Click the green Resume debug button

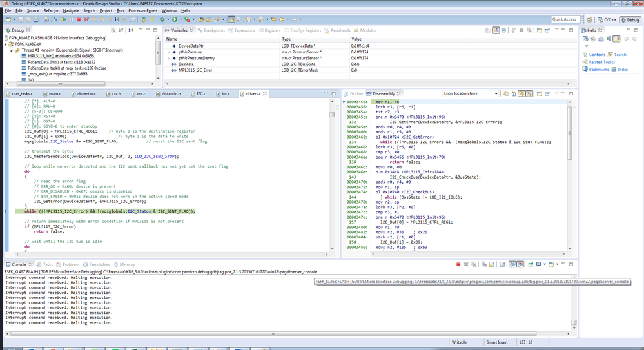point(63,19)
